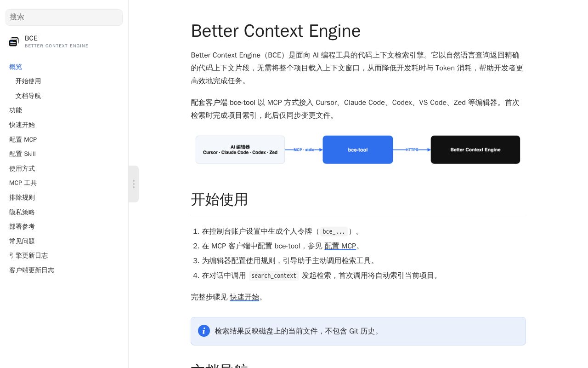Open 常见问题 sidebar entry

pyautogui.click(x=22, y=241)
